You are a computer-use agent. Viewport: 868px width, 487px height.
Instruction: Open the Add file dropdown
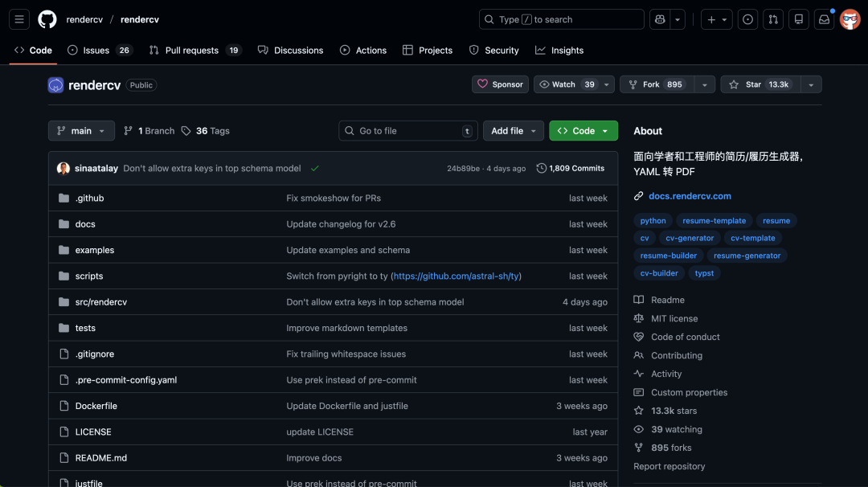(x=513, y=131)
